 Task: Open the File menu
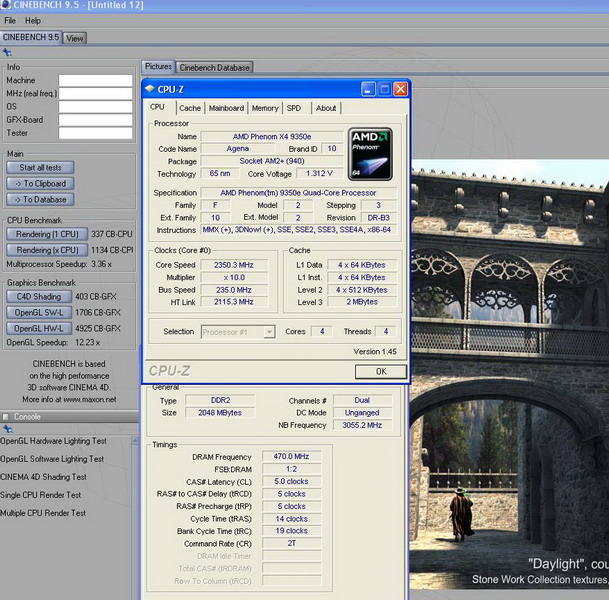(x=10, y=20)
